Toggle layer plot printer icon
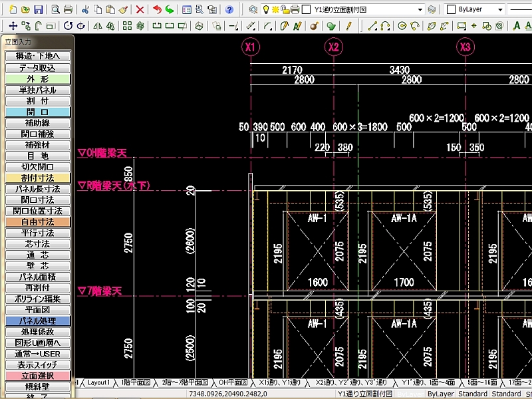The width and height of the screenshot is (532, 399). [x=295, y=9]
